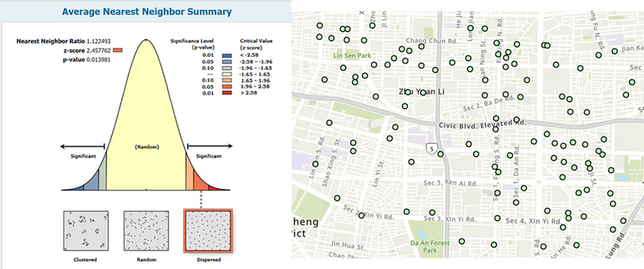This screenshot has height=269, width=644.
Task: Pick the dark blue < -2.58 legend swatch
Action: (227, 55)
